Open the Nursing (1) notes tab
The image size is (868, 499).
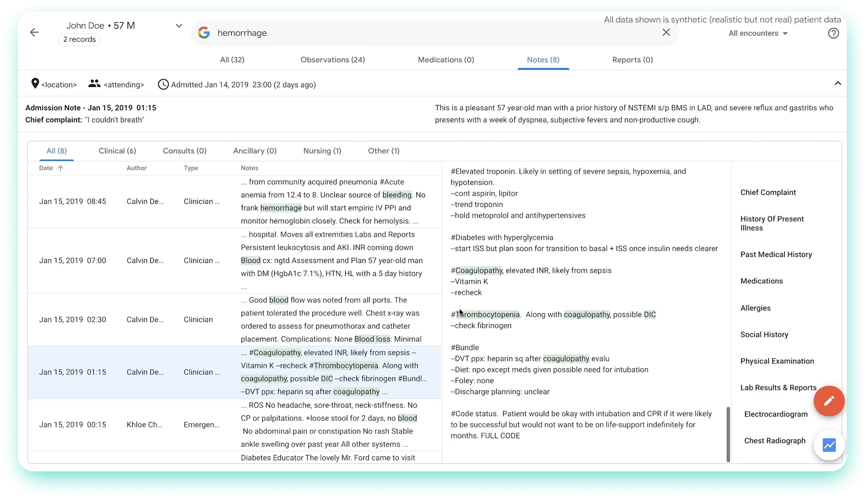pos(322,151)
